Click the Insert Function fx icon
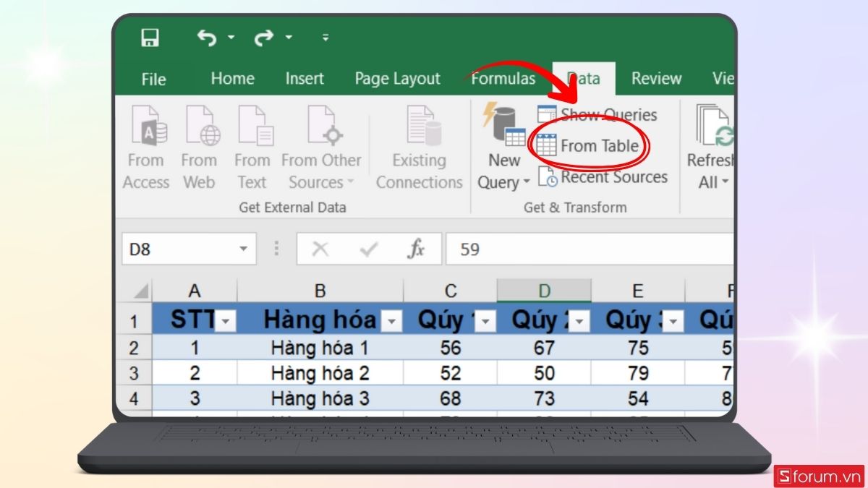Image resolution: width=868 pixels, height=488 pixels. [416, 249]
